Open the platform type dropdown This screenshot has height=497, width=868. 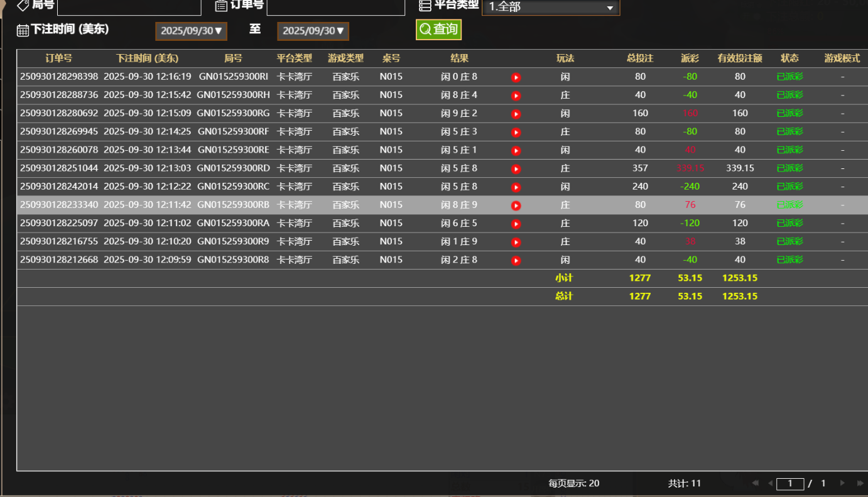(550, 7)
